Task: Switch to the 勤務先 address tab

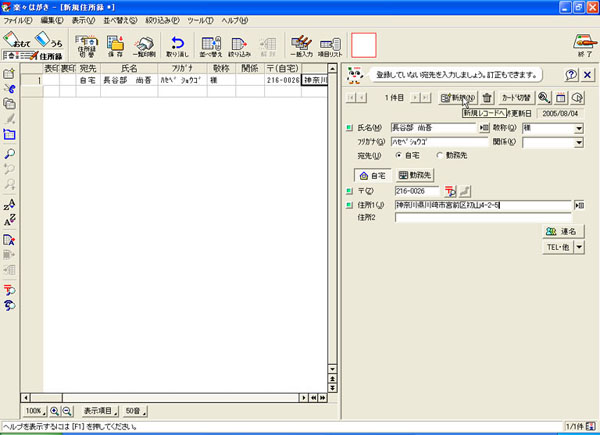Action: 416,174
